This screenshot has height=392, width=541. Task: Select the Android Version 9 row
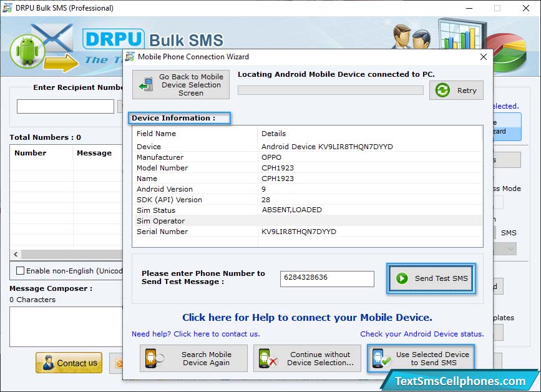(x=307, y=189)
